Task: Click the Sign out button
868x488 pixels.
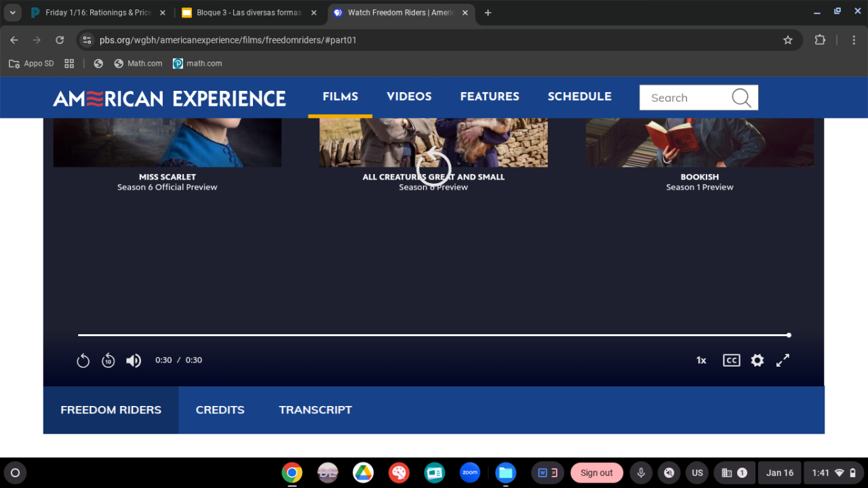Action: (597, 473)
